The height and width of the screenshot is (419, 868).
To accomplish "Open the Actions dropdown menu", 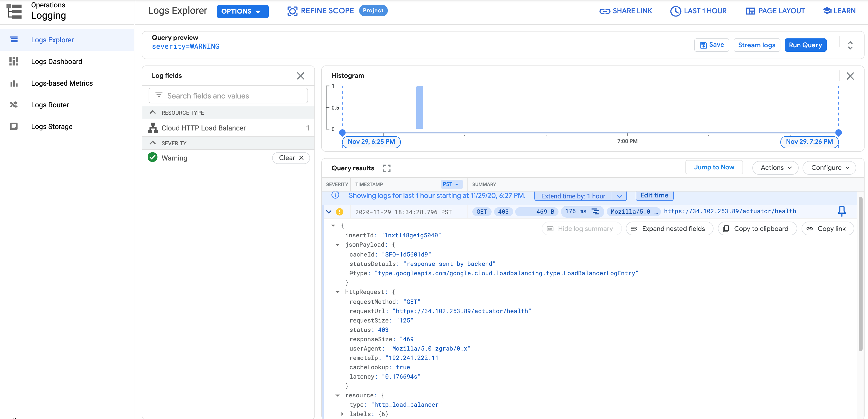I will click(x=774, y=167).
